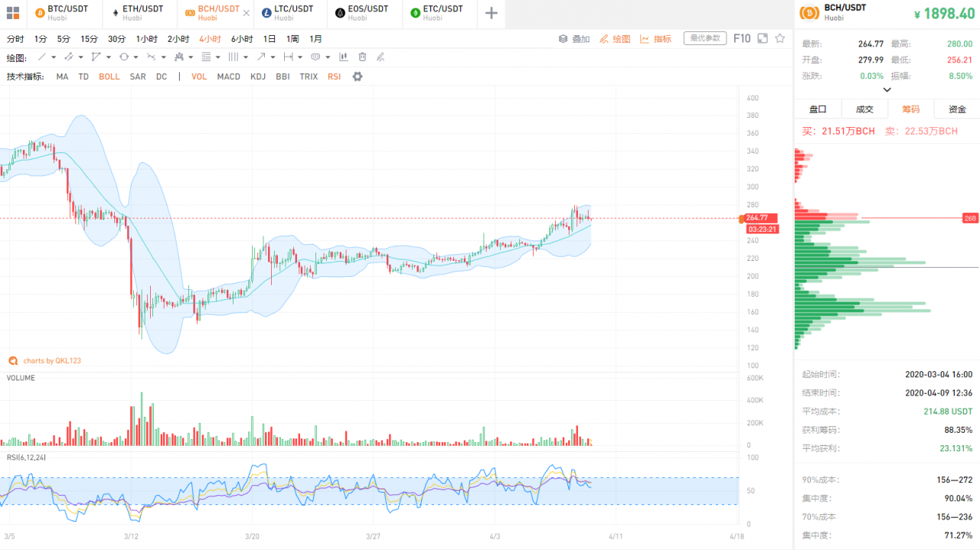Expand the circle tool dropdown arrow
Image resolution: width=980 pixels, height=550 pixels.
(x=136, y=57)
